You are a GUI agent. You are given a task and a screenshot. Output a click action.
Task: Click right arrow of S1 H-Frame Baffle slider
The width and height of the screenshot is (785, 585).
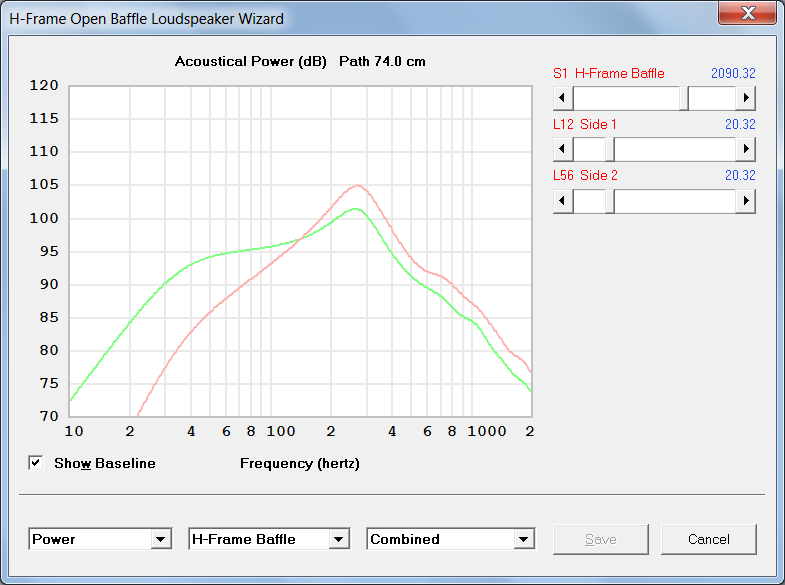pyautogui.click(x=745, y=98)
